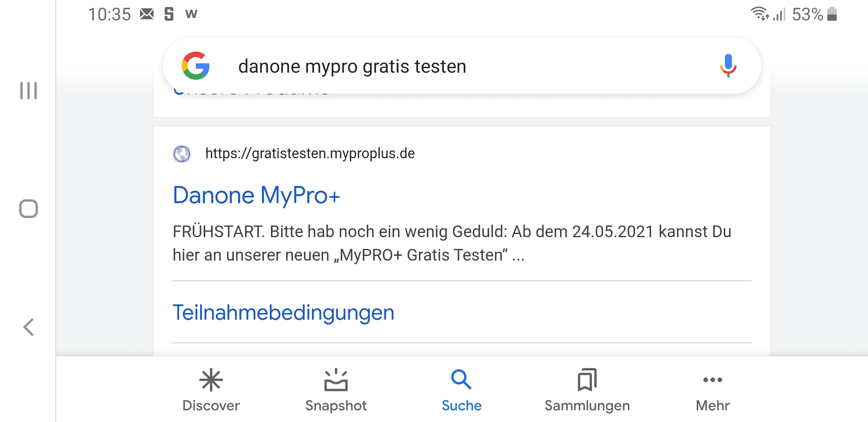Tap the mail notification icon in status bar

pyautogui.click(x=147, y=14)
